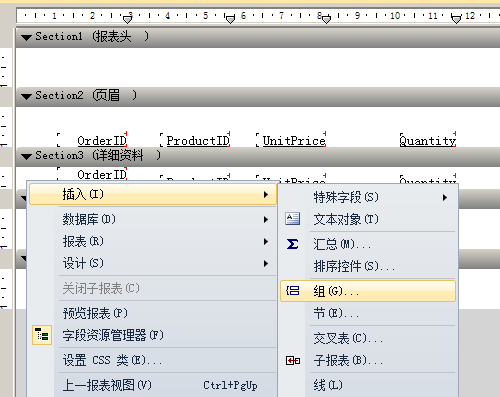This screenshot has height=397, width=500.
Task: Choose 字段资源管理器(F) from the context menu
Action: click(153, 335)
